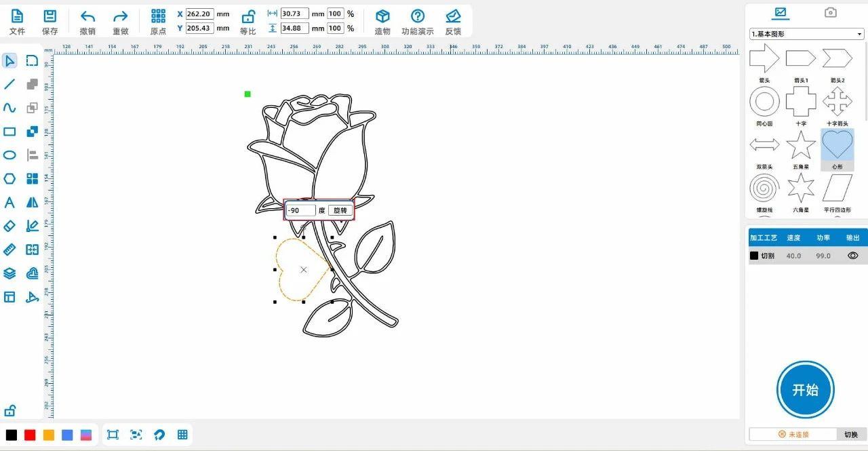
Task: Click the big blue 开始 start button
Action: 805,390
